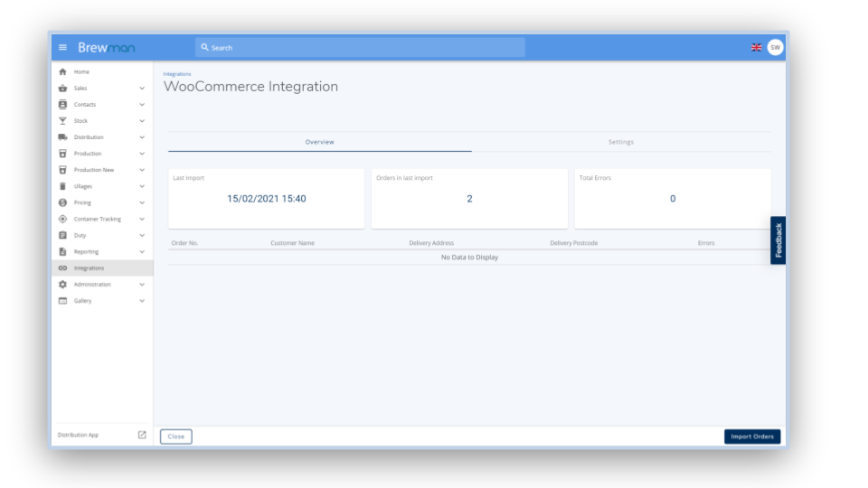This screenshot has width=868, height=488.
Task: Click the Ullages bin icon
Action: click(x=62, y=186)
